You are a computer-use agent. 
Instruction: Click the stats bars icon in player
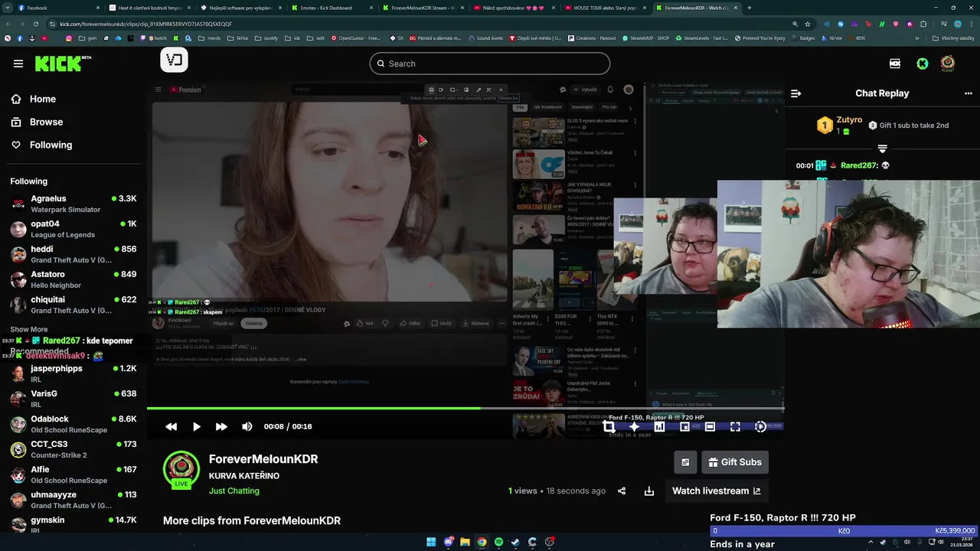pos(659,426)
